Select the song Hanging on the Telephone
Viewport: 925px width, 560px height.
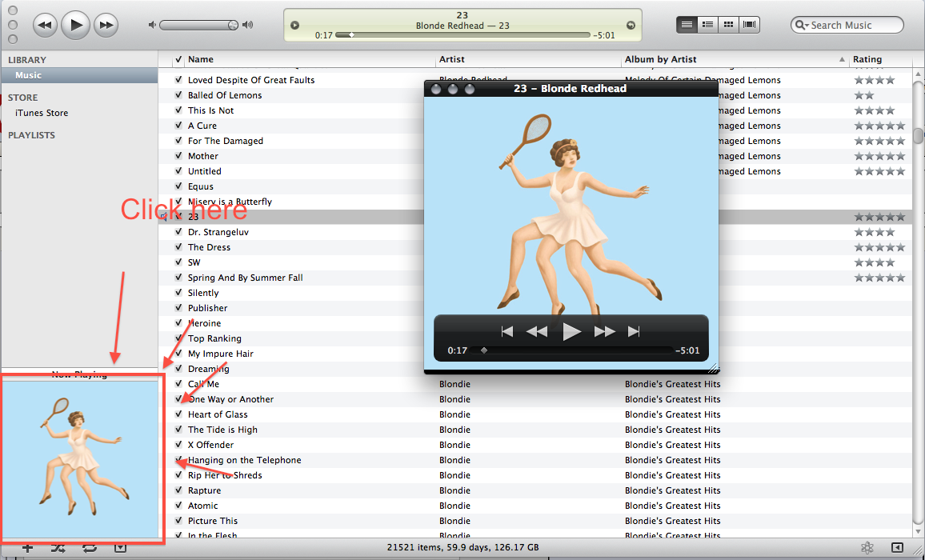click(244, 460)
